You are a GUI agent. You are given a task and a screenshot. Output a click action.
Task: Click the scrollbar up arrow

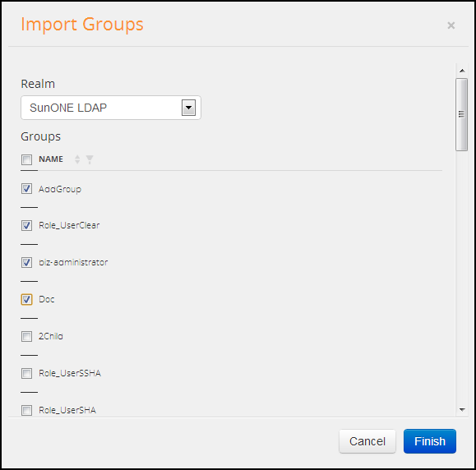[x=462, y=71]
